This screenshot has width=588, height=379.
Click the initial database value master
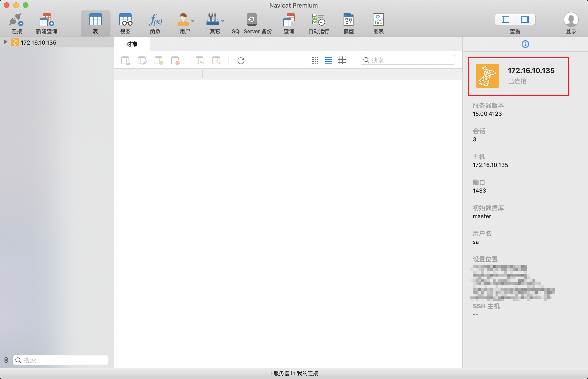482,216
